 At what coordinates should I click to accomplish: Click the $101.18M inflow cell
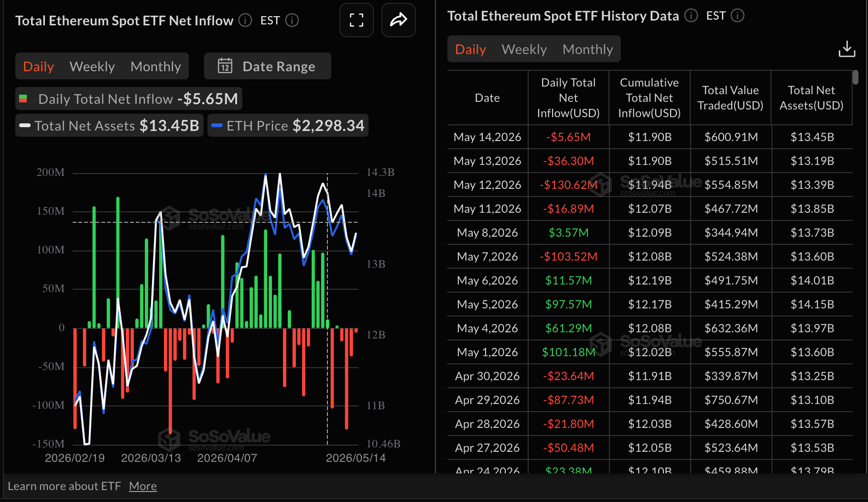(x=568, y=352)
